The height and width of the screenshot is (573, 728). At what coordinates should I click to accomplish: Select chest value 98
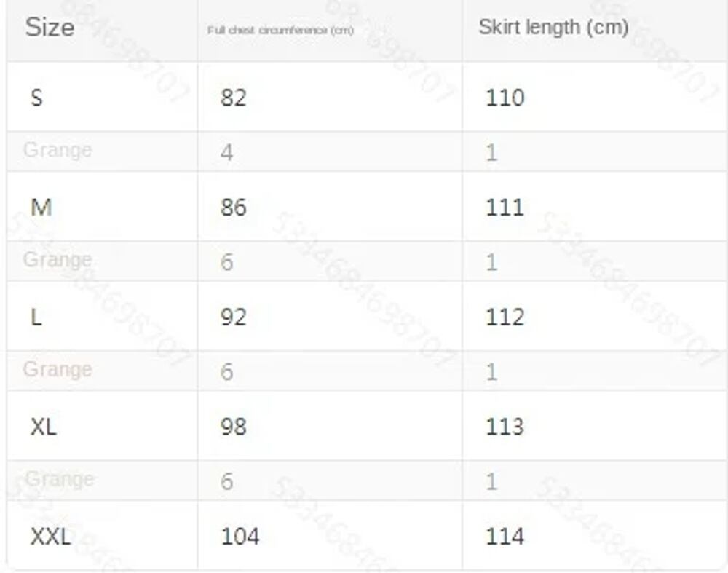point(233,426)
